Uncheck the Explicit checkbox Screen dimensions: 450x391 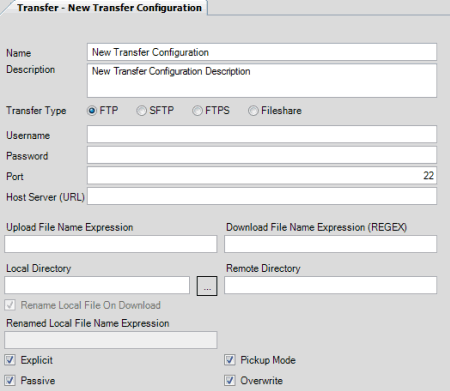pyautogui.click(x=10, y=360)
